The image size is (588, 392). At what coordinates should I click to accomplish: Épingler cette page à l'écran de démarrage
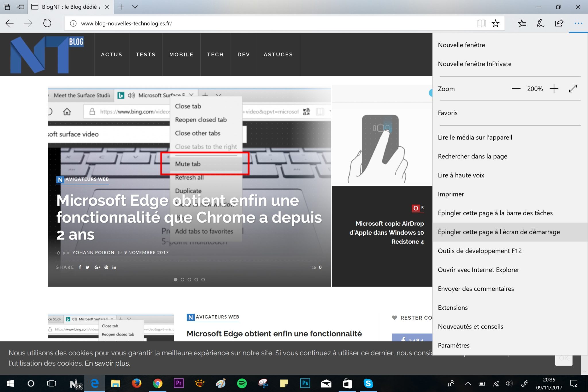point(510,232)
